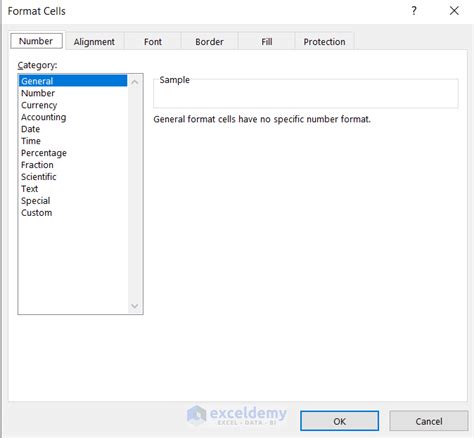
Task: Select the General category
Action: [x=73, y=81]
